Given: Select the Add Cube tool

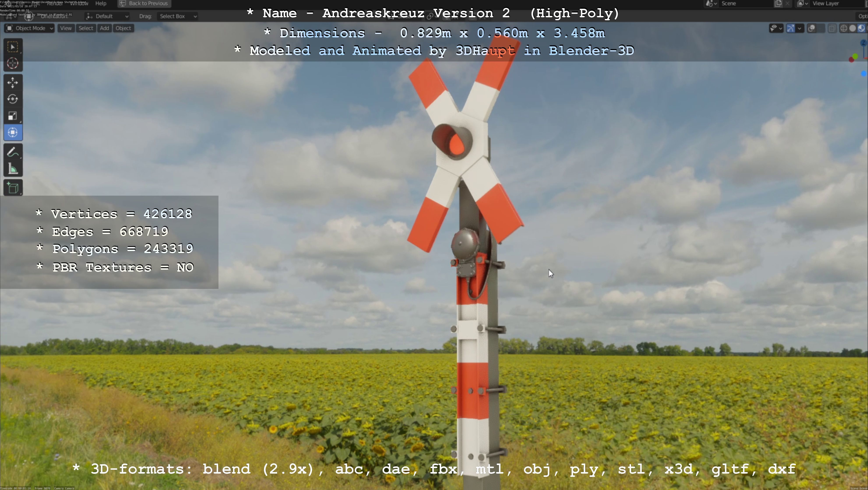Looking at the screenshot, I should [13, 188].
